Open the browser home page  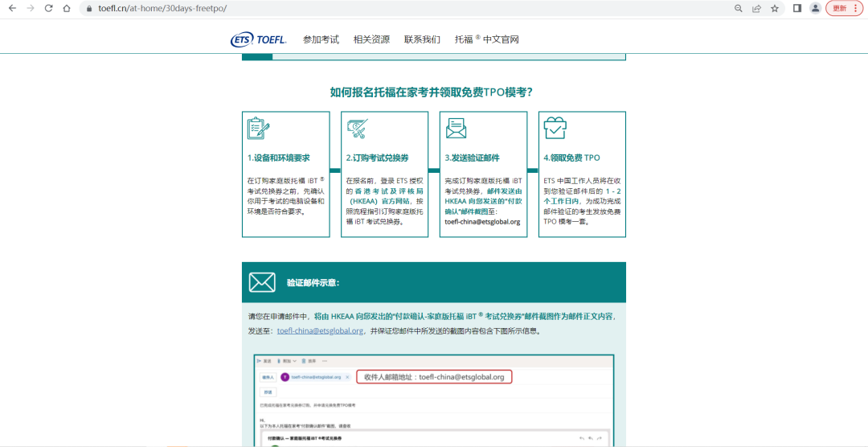click(x=67, y=8)
